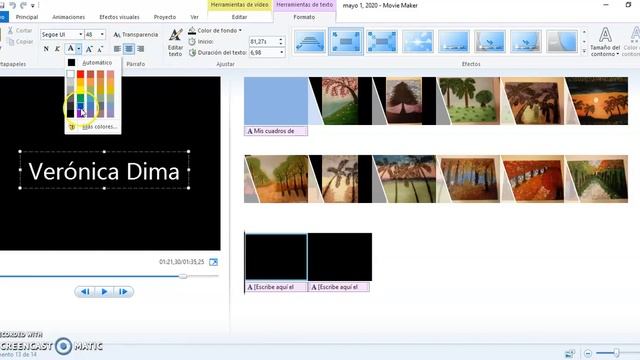Click the next frame button
The width and height of the screenshot is (640, 360).
(x=123, y=292)
